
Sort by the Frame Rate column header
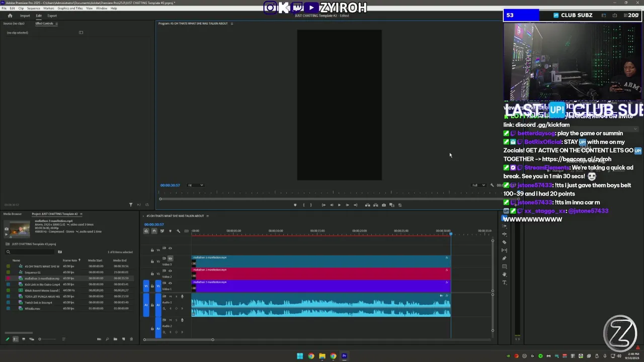pos(70,260)
